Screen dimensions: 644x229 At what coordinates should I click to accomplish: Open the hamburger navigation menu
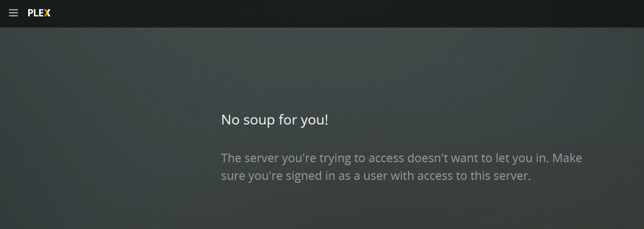pyautogui.click(x=13, y=13)
